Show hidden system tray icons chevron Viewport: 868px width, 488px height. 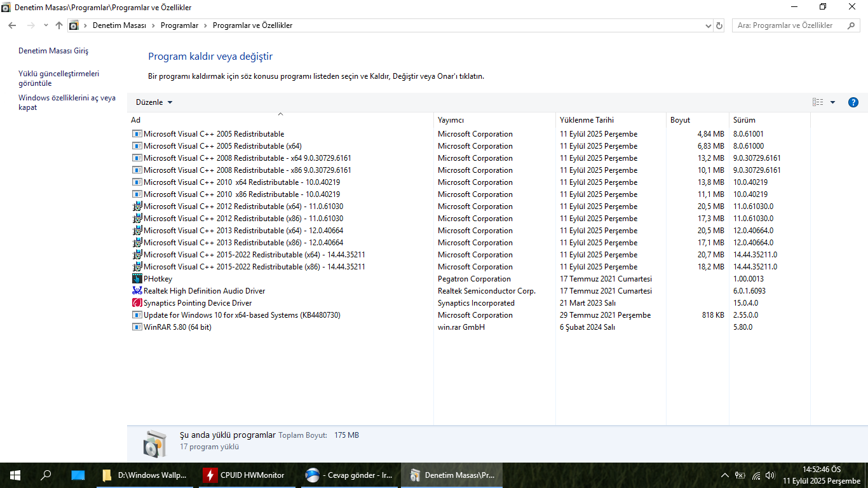tap(725, 475)
